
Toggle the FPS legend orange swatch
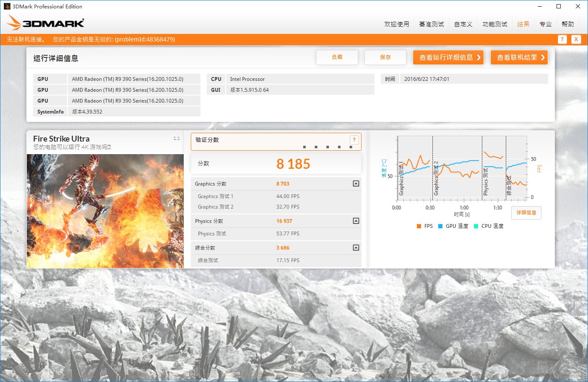pos(419,226)
